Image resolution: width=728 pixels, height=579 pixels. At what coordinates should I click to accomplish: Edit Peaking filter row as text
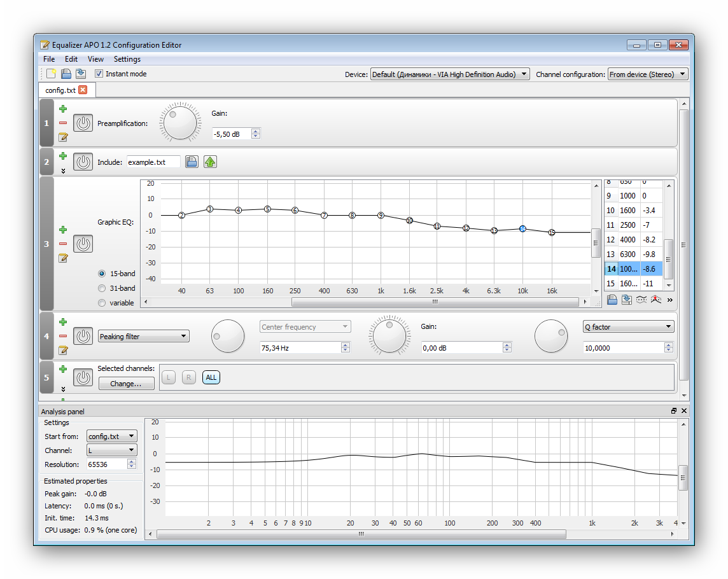pyautogui.click(x=63, y=350)
